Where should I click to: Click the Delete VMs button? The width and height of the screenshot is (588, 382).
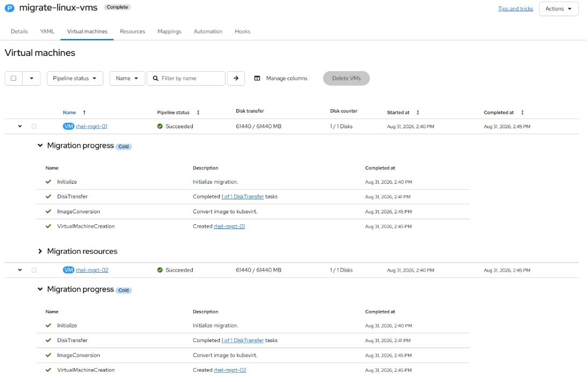coord(347,79)
